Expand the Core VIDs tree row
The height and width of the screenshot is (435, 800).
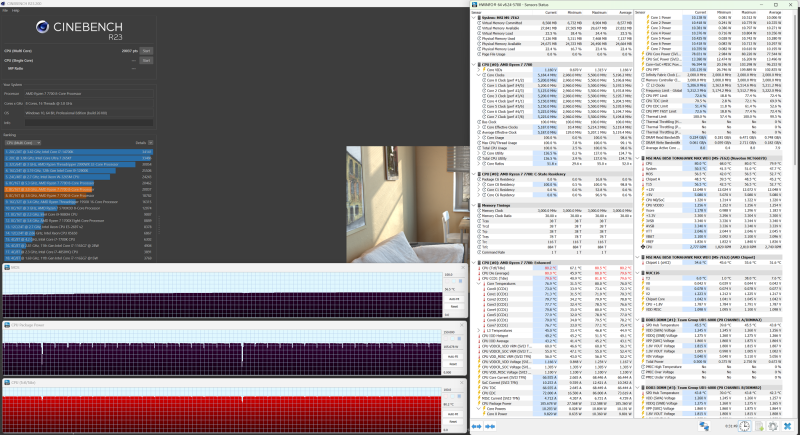point(476,69)
